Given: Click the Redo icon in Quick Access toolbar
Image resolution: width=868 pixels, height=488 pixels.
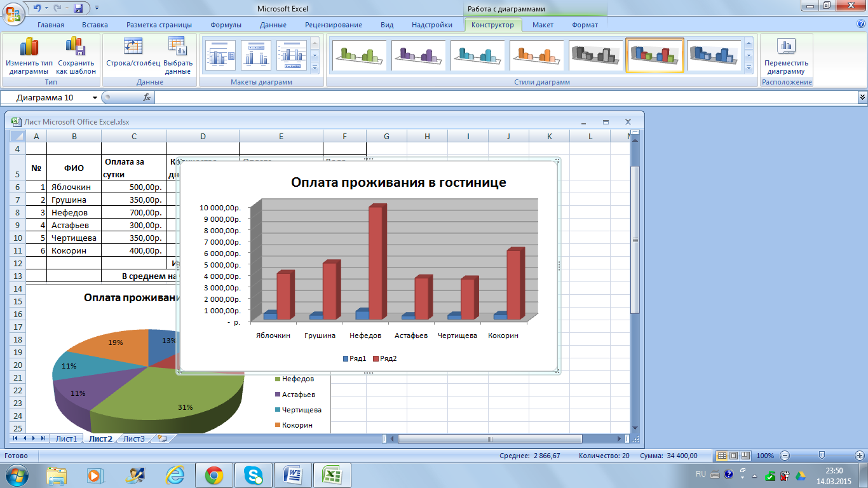Looking at the screenshot, I should pos(58,8).
